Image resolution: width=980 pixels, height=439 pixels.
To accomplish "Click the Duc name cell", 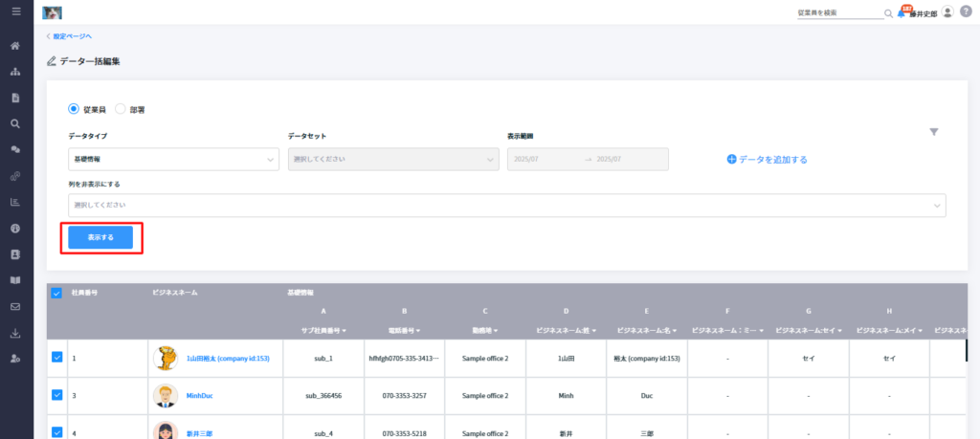I will click(x=647, y=396).
